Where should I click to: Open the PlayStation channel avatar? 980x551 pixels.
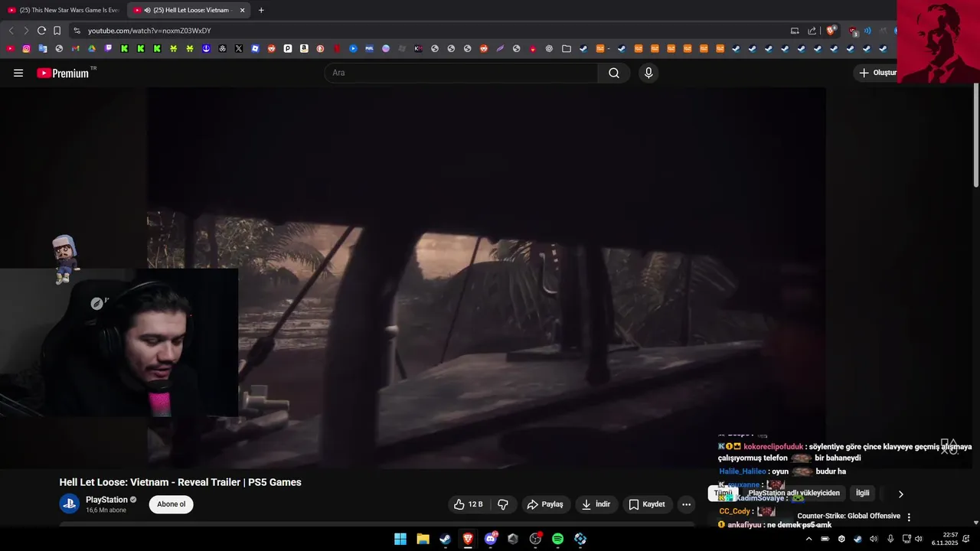point(69,504)
